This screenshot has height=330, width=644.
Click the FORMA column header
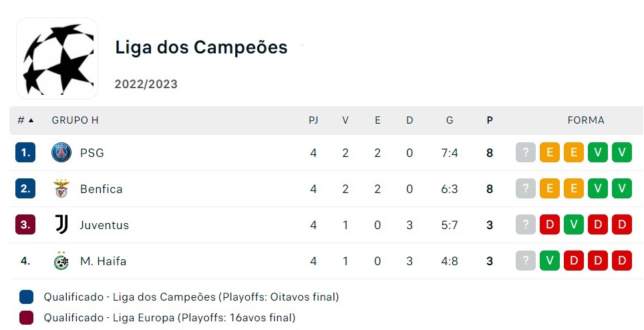[x=586, y=120]
